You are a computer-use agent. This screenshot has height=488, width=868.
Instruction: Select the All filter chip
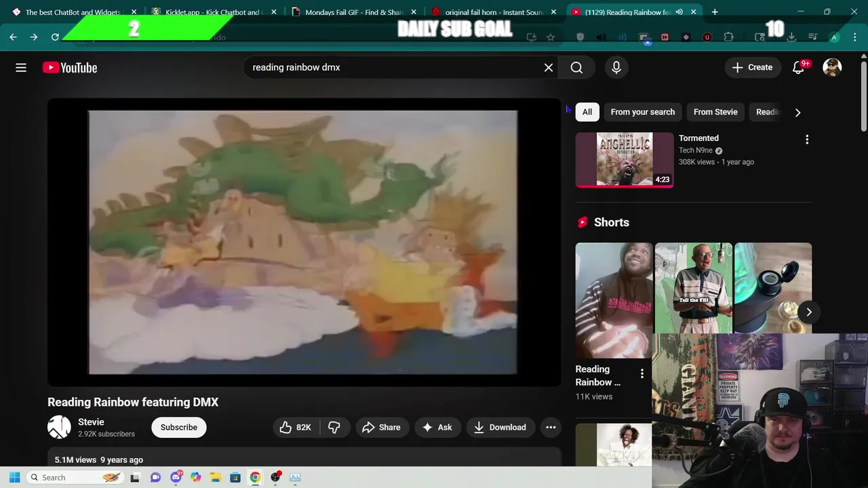(x=587, y=112)
